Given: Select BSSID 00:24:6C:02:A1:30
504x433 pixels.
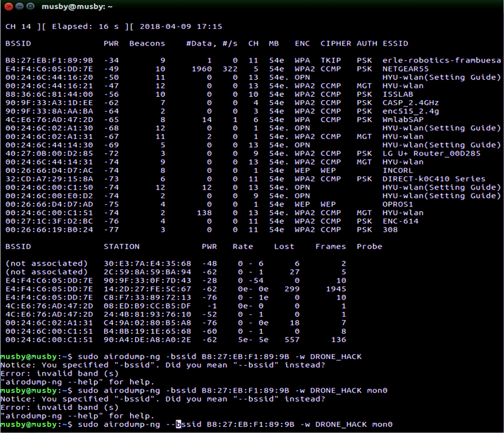Looking at the screenshot, I should 49,128.
